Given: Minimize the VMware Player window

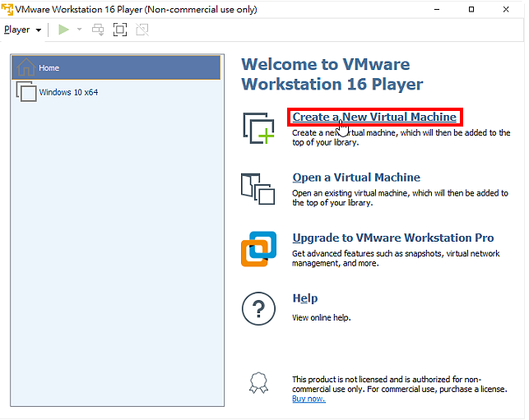Looking at the screenshot, I should pos(437,9).
